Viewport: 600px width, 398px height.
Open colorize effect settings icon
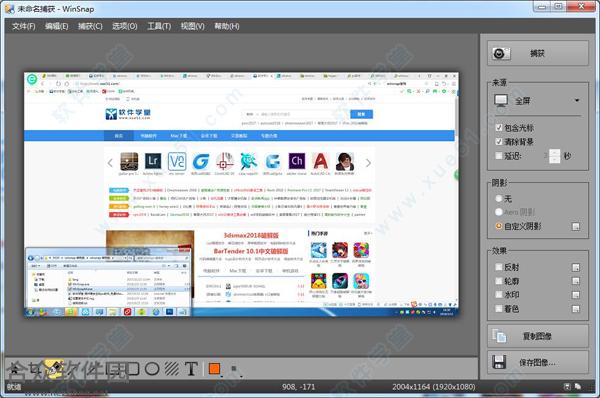[x=576, y=309]
